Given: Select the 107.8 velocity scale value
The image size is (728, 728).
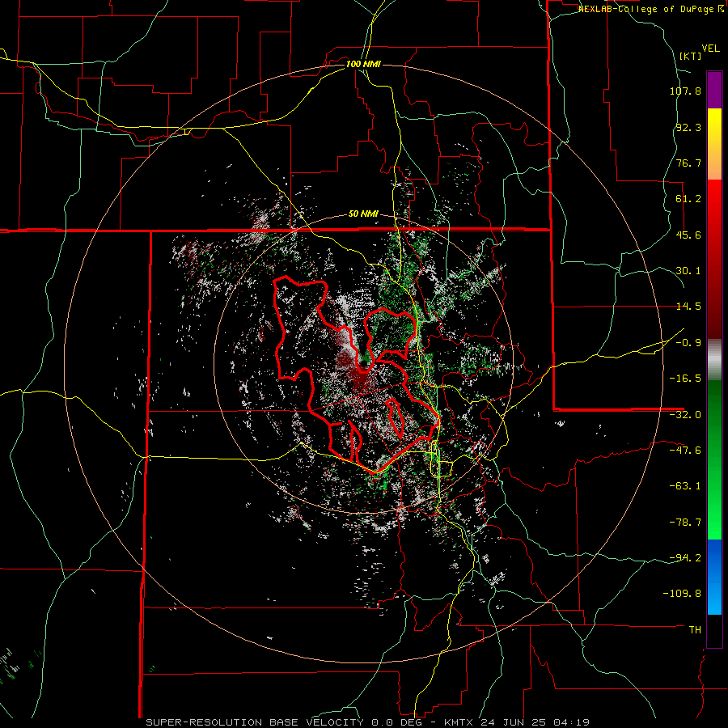Looking at the screenshot, I should pyautogui.click(x=685, y=91).
